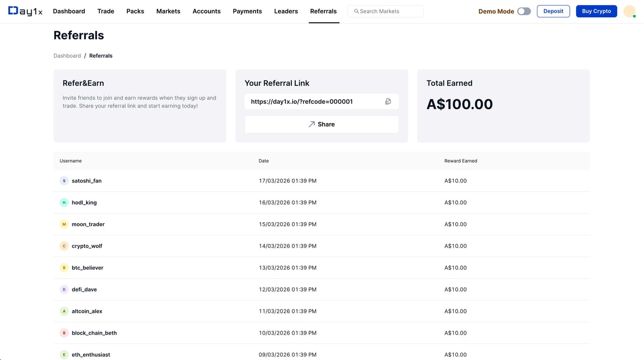Click the hodl_king avatar icon
Viewport: 644px width, 360px height.
[x=64, y=203]
